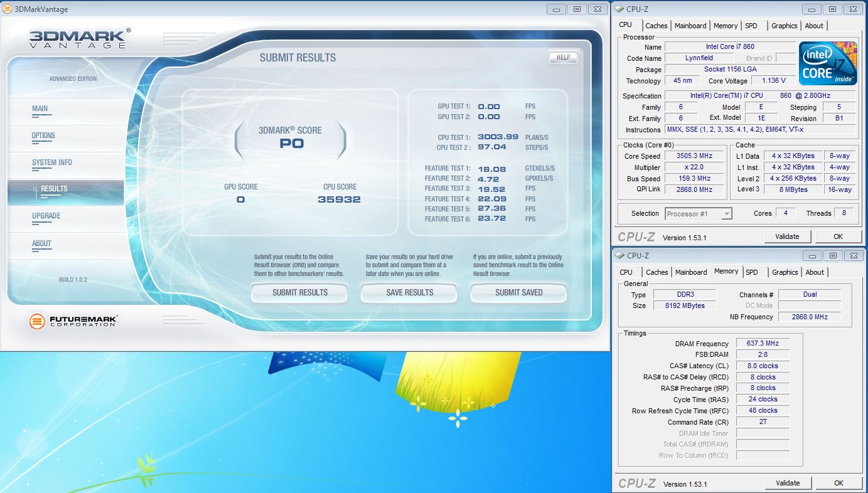Click the FEATURE TEST 5 result 27.36

[x=492, y=209]
